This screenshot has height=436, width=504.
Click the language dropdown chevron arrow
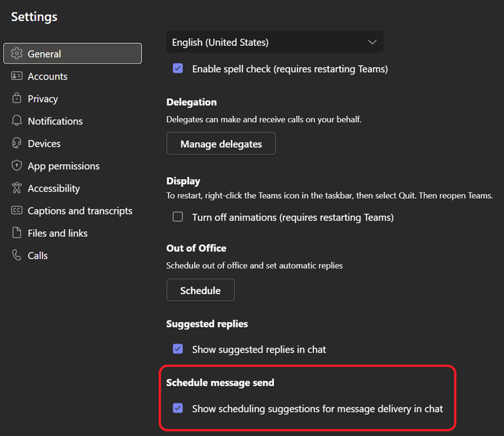372,42
